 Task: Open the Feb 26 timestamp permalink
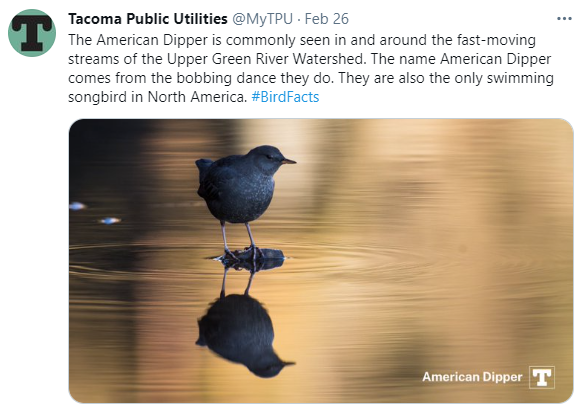pos(326,19)
